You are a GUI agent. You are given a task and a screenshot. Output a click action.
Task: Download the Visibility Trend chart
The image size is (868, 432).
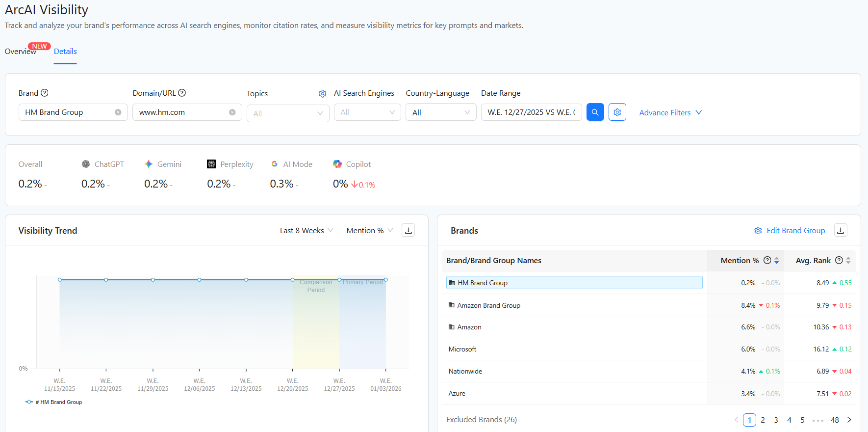[x=408, y=230]
